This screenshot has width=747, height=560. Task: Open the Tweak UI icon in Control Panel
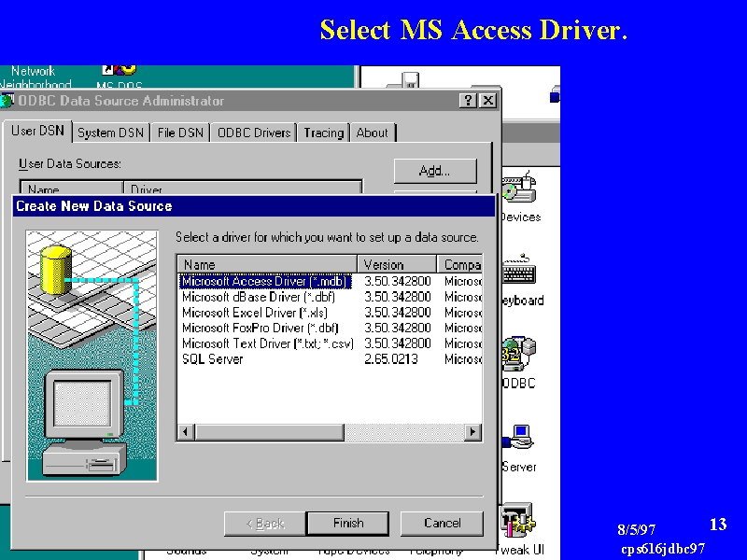(518, 520)
